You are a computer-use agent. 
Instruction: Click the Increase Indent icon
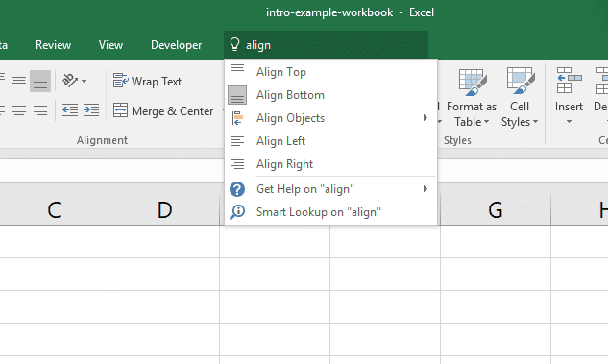[91, 110]
